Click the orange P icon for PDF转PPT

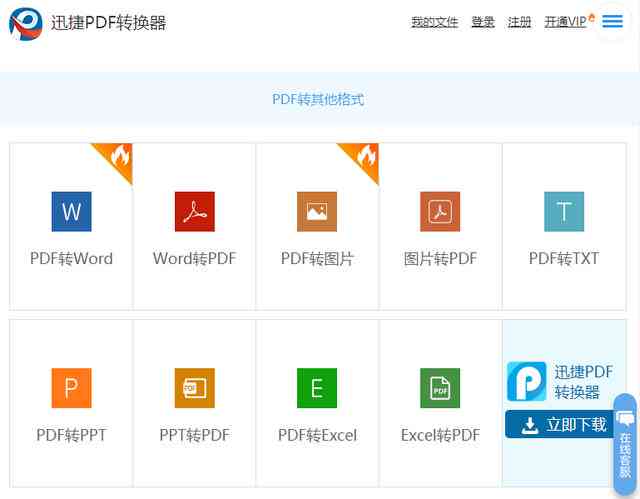tap(71, 388)
